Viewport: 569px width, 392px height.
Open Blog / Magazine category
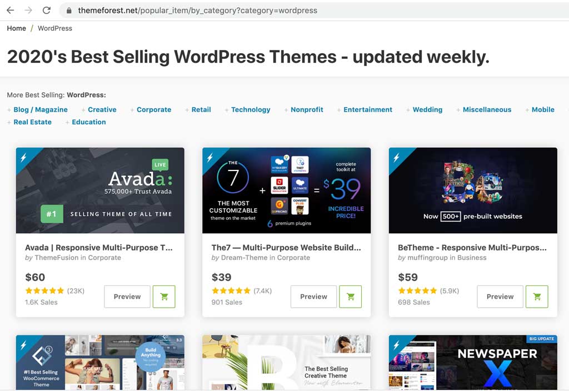[x=41, y=110]
